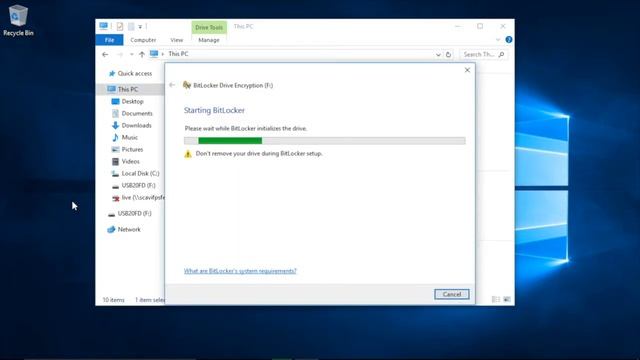Open File Explorer help icon
This screenshot has height=360, width=640.
point(509,40)
